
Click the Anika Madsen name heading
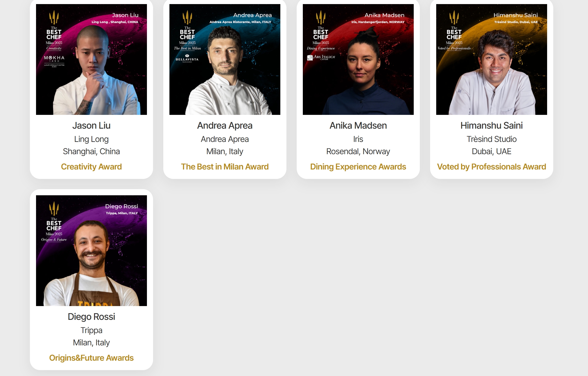pos(358,126)
